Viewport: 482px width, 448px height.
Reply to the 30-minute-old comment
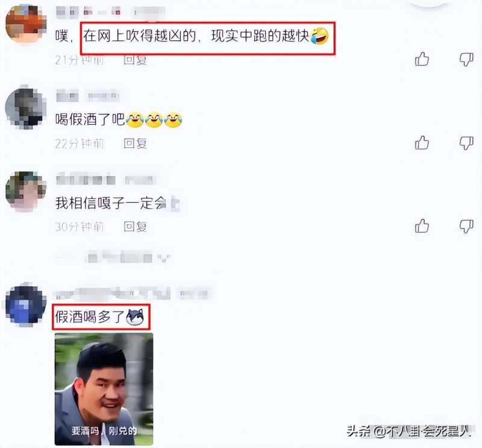click(135, 227)
